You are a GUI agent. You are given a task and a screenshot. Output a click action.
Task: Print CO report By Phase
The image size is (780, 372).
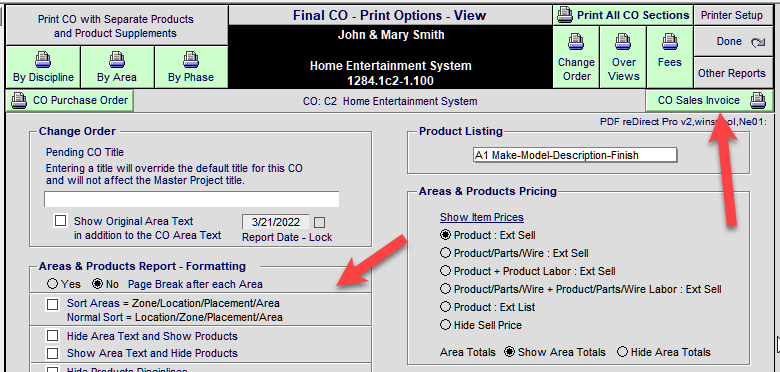191,67
